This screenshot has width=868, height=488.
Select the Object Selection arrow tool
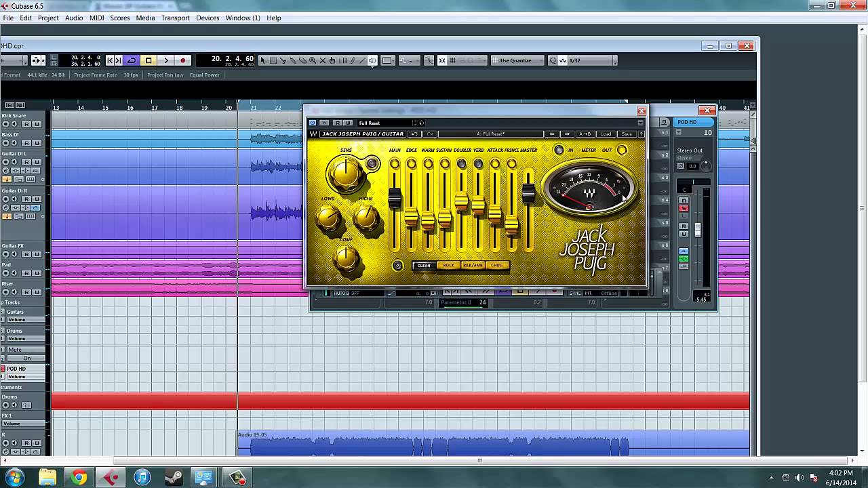coord(263,60)
